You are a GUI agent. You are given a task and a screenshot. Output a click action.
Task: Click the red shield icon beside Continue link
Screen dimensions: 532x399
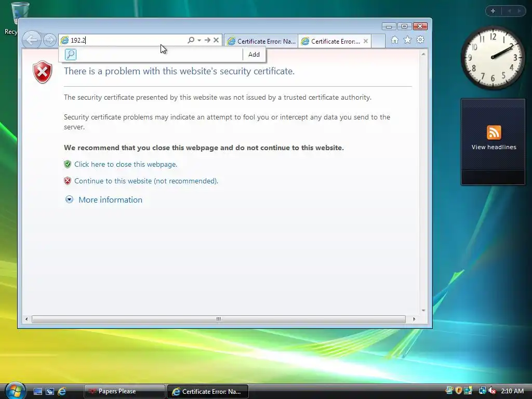[68, 181]
